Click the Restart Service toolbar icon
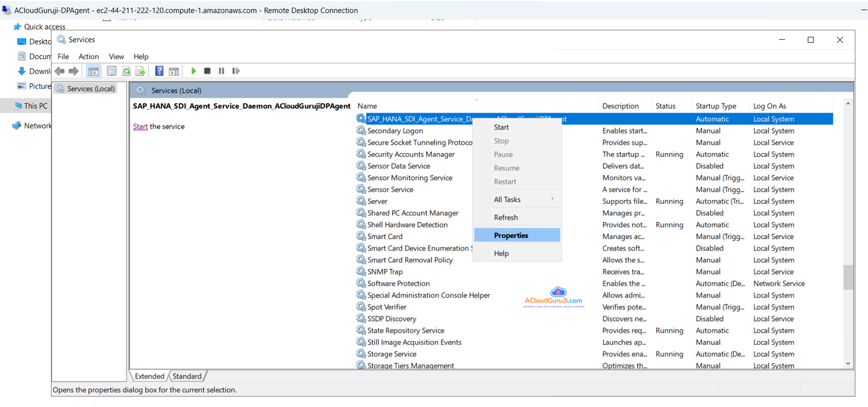The width and height of the screenshot is (868, 407). 236,71
